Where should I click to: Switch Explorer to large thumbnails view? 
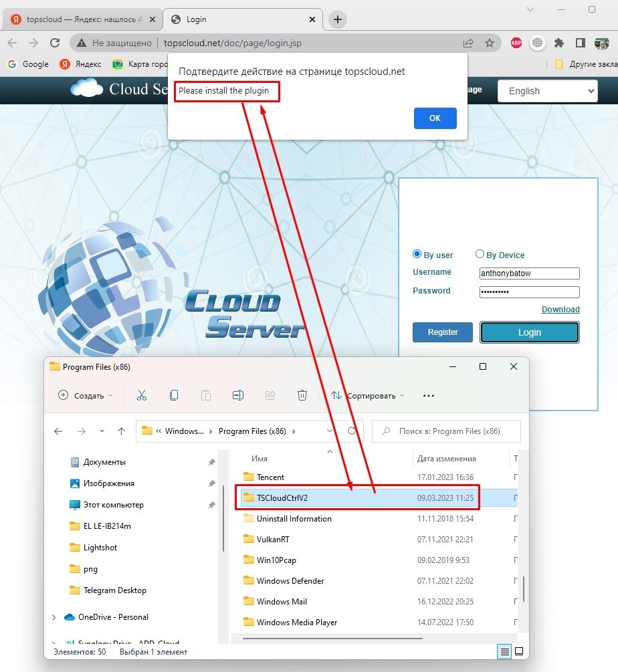point(519,652)
